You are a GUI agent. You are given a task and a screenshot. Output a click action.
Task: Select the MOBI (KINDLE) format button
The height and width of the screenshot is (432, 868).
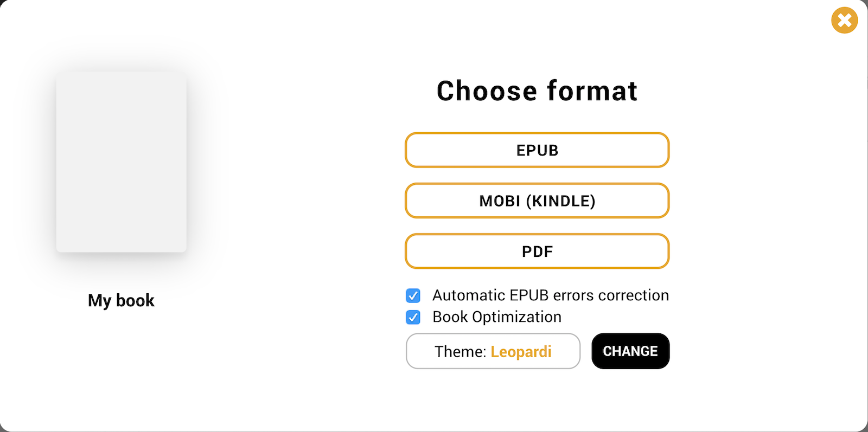(537, 201)
